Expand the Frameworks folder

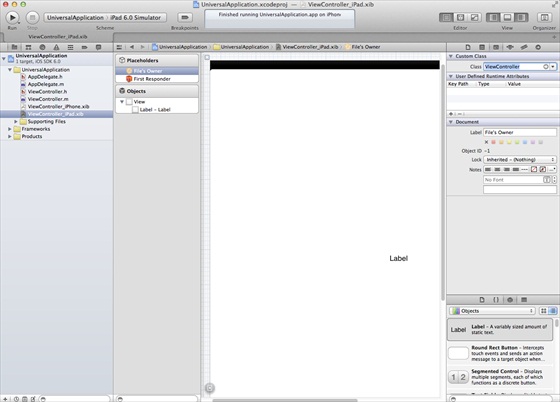point(10,129)
